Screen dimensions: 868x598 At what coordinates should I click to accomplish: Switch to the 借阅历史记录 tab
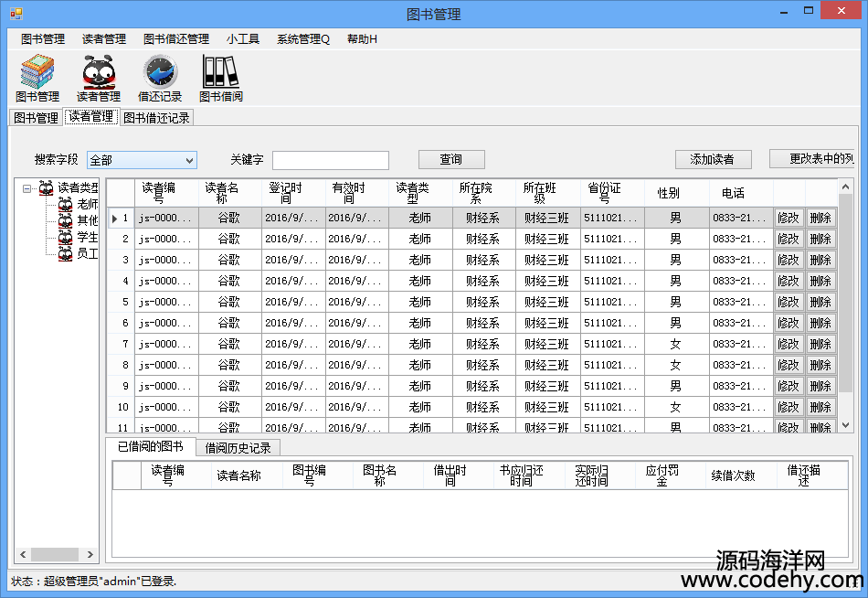238,448
